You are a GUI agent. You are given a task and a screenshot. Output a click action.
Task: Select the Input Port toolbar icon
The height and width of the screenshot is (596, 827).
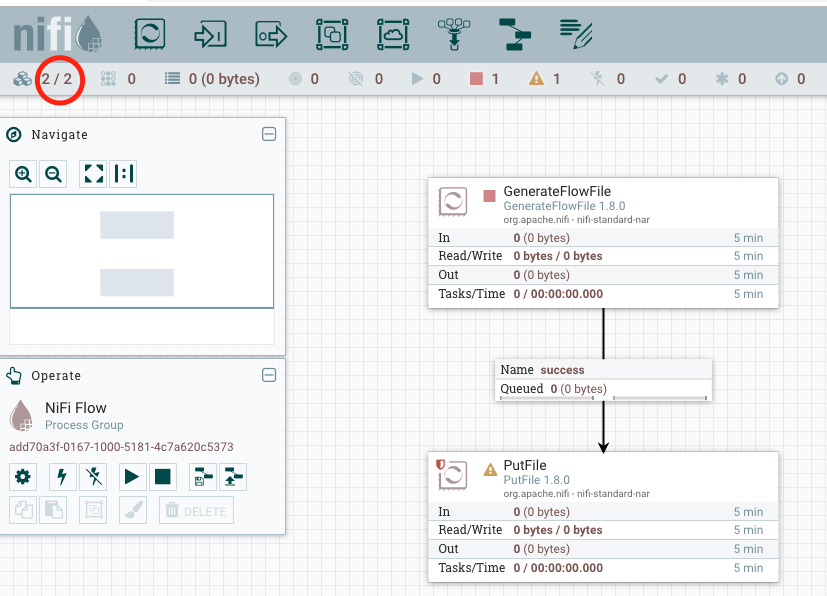coord(210,35)
